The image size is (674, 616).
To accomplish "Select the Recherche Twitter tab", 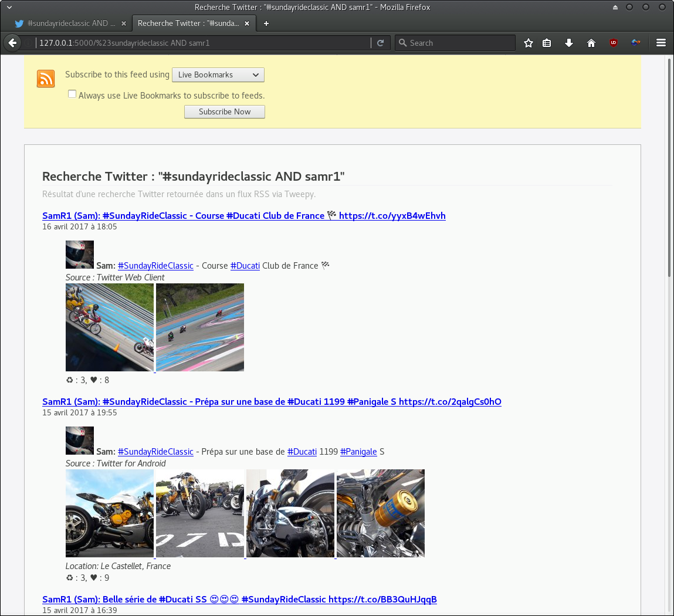I will [x=194, y=23].
